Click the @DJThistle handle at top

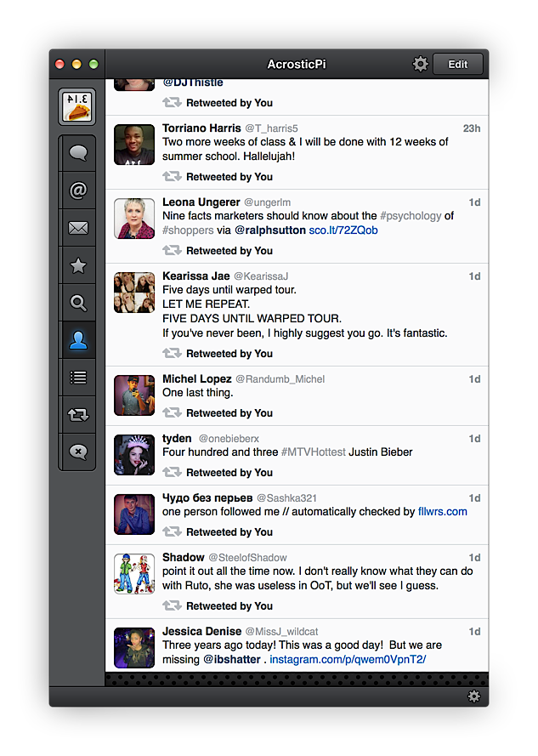point(193,82)
